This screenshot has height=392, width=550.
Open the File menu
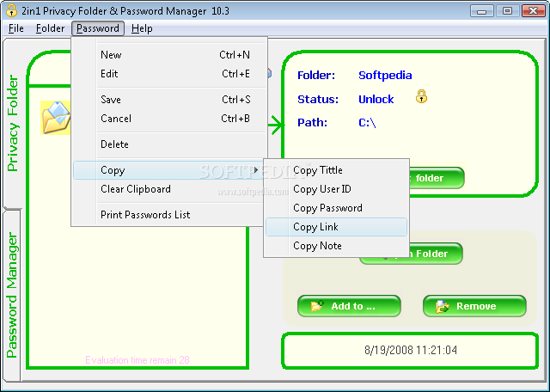click(x=16, y=28)
